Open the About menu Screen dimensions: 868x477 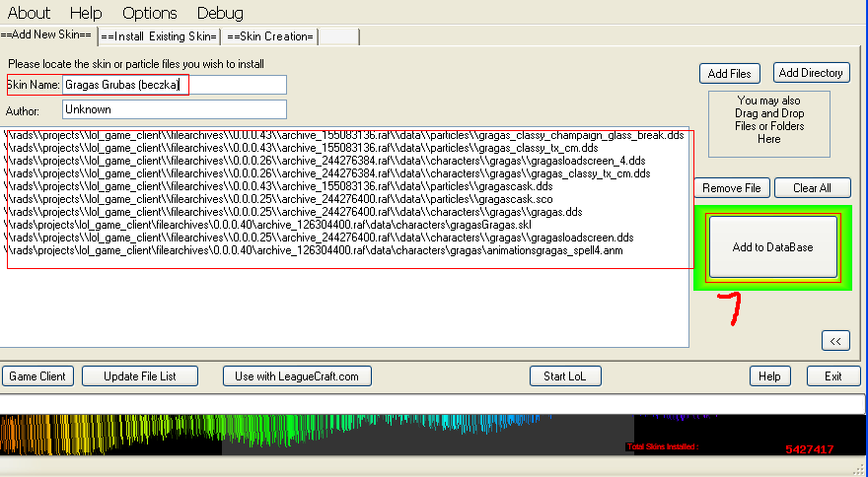point(29,13)
